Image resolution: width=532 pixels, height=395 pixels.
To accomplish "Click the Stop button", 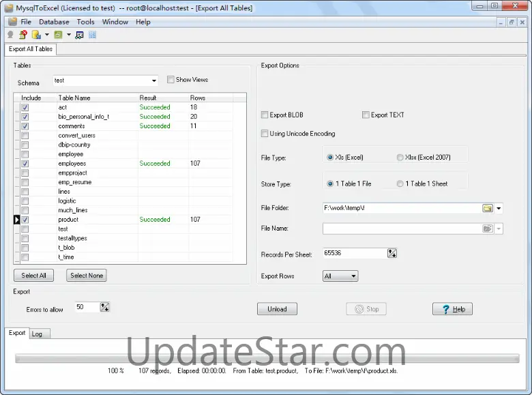I will click(366, 309).
